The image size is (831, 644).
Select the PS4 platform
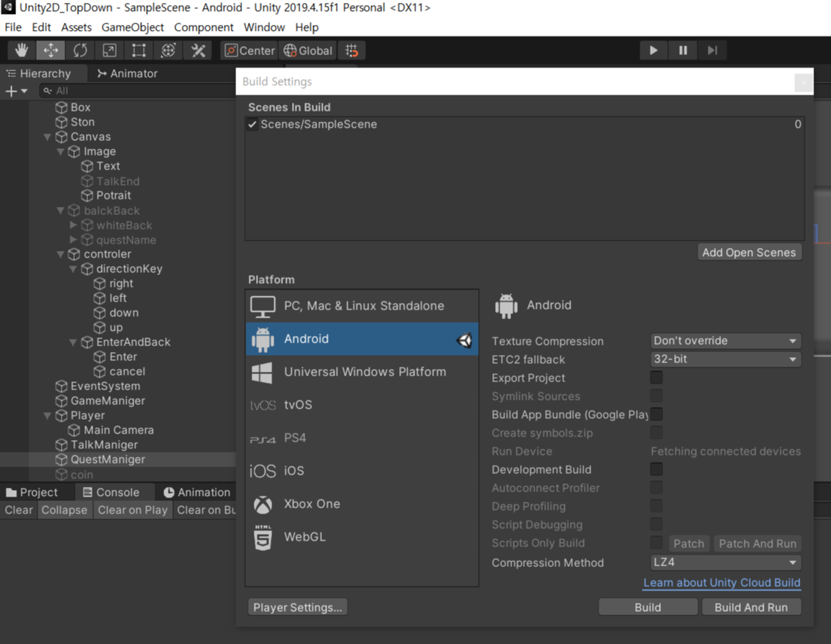click(x=362, y=438)
